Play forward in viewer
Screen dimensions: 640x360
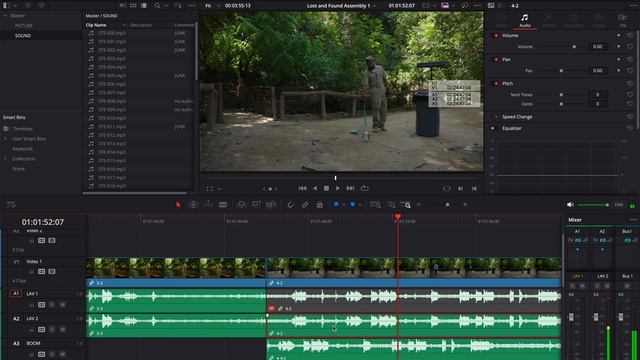338,188
